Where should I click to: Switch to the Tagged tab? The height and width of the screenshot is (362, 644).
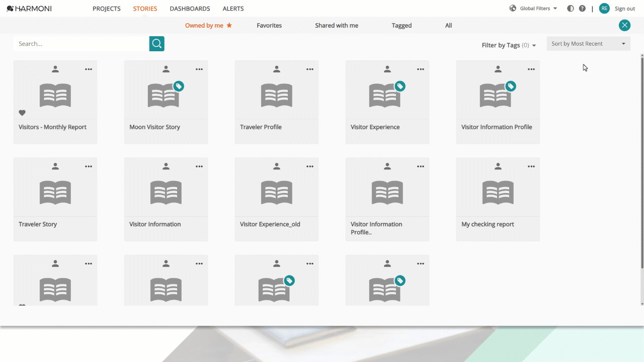pos(402,26)
